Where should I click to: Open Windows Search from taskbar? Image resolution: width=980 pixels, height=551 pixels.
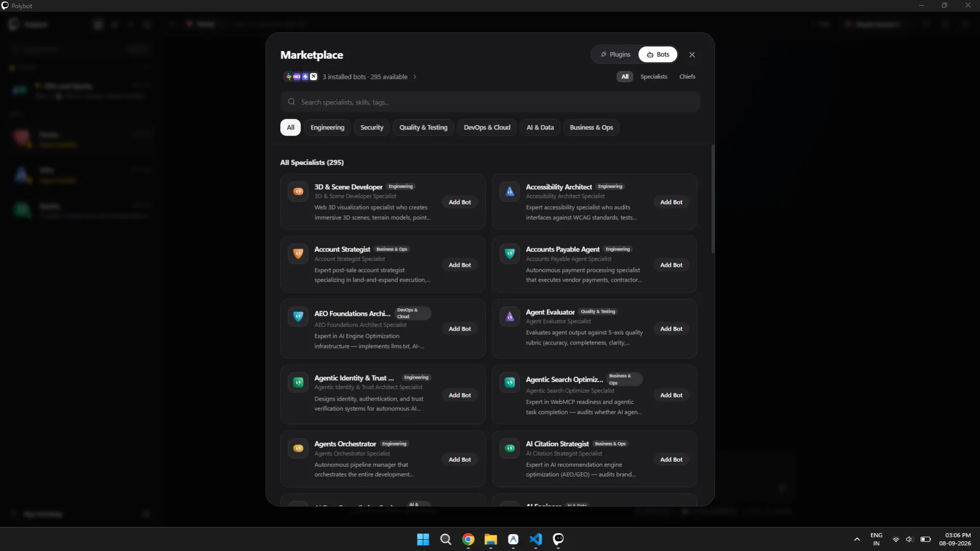coord(446,539)
